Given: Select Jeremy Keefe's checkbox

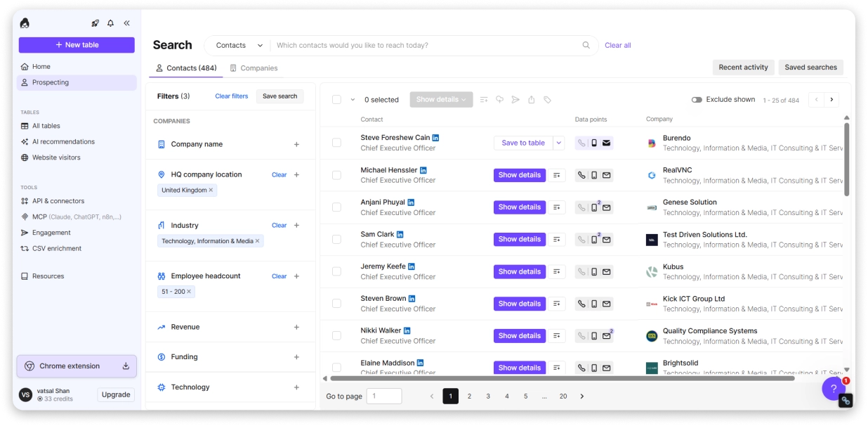Looking at the screenshot, I should click(x=336, y=271).
